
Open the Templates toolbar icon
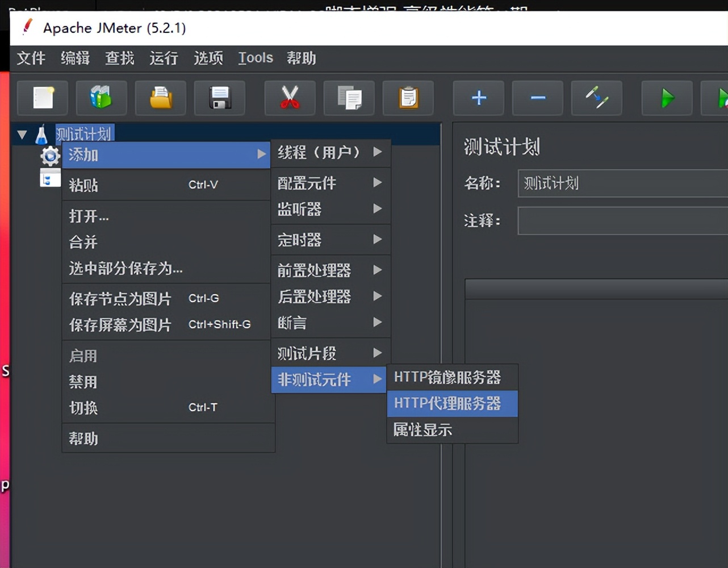pyautogui.click(x=102, y=98)
